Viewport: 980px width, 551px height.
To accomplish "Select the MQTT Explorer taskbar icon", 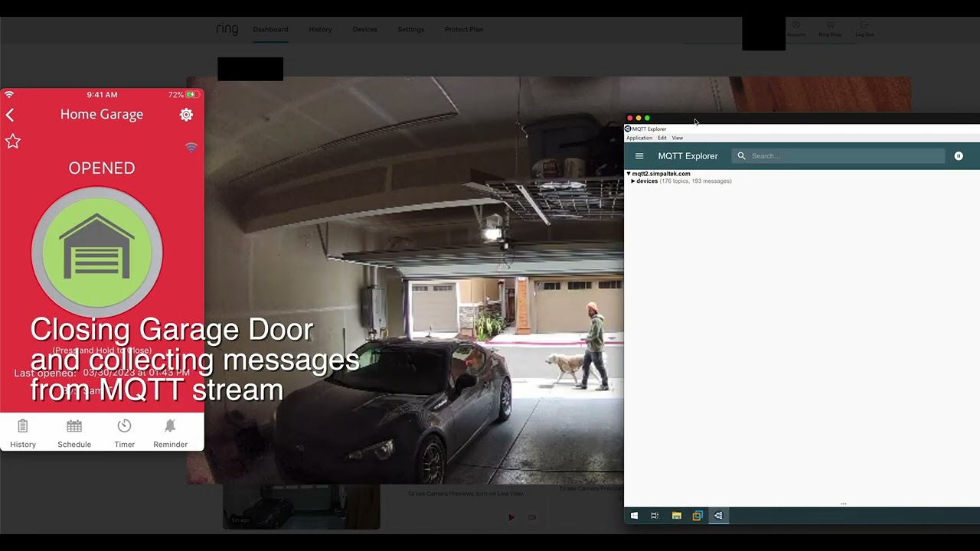I will click(x=718, y=516).
